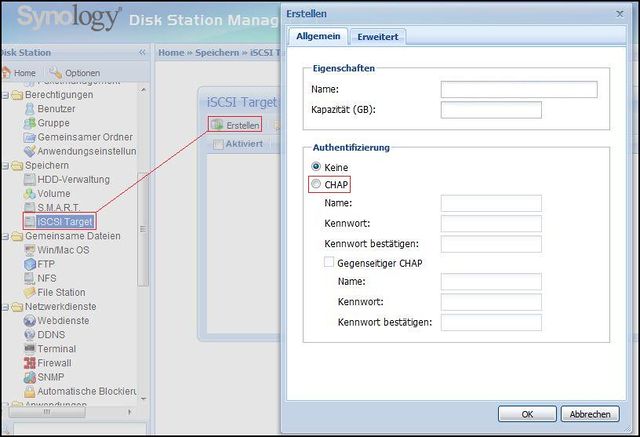
Task: Open the File Station entry
Action: tap(68, 292)
